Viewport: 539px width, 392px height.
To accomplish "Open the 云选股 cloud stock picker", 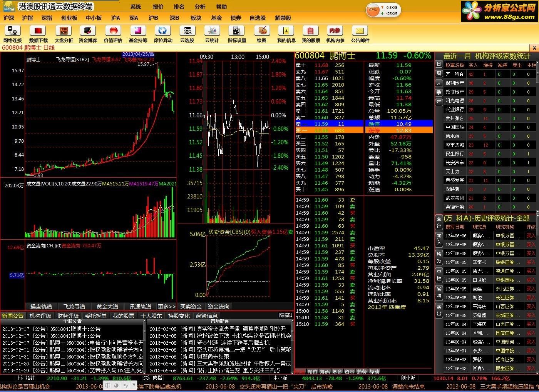I will click(187, 34).
